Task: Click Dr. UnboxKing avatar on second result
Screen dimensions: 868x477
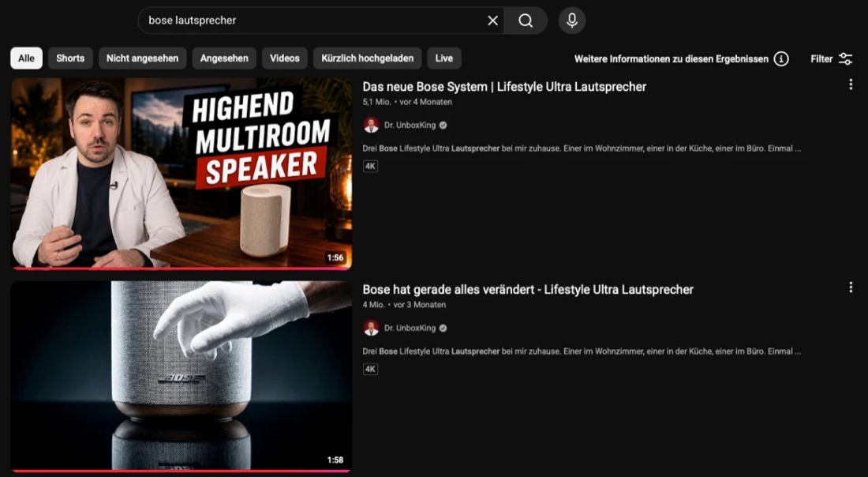Action: [371, 328]
